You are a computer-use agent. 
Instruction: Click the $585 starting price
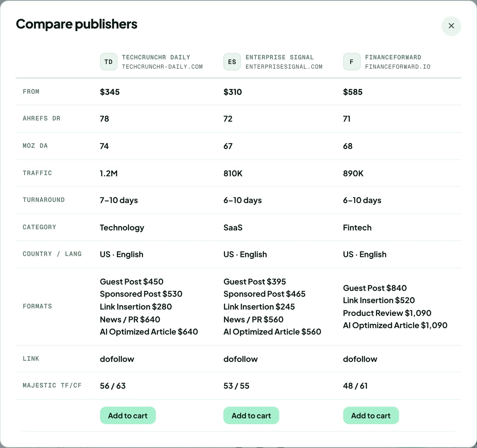tap(353, 92)
